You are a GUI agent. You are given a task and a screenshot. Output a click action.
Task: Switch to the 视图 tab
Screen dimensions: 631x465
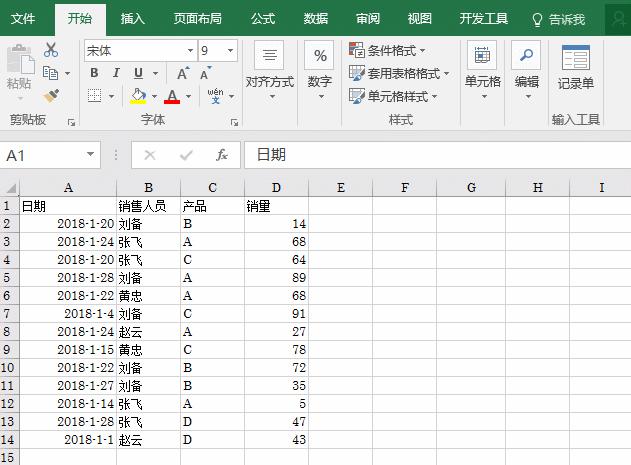tap(419, 19)
